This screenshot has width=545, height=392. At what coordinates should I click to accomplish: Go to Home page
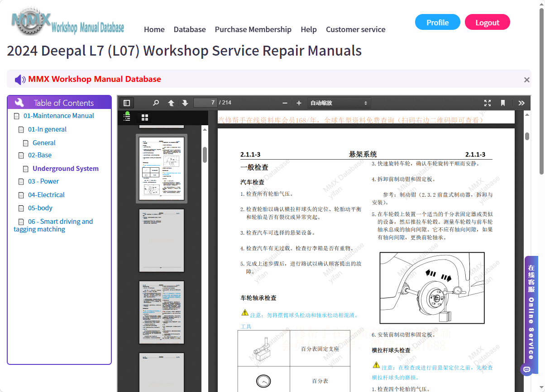154,29
